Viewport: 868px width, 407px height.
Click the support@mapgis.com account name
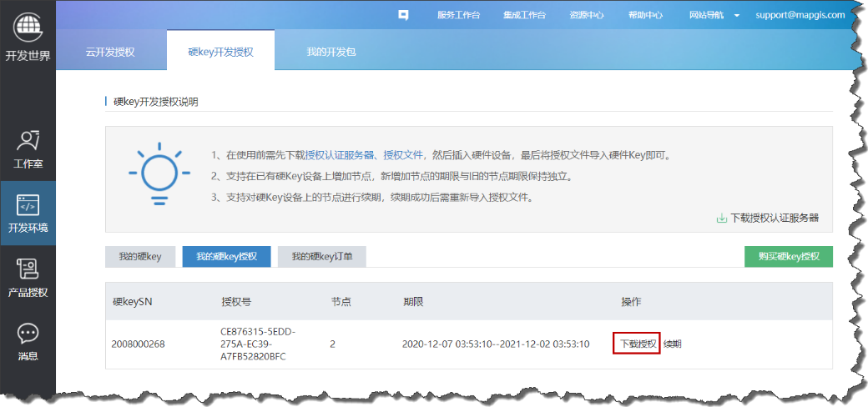tap(800, 15)
